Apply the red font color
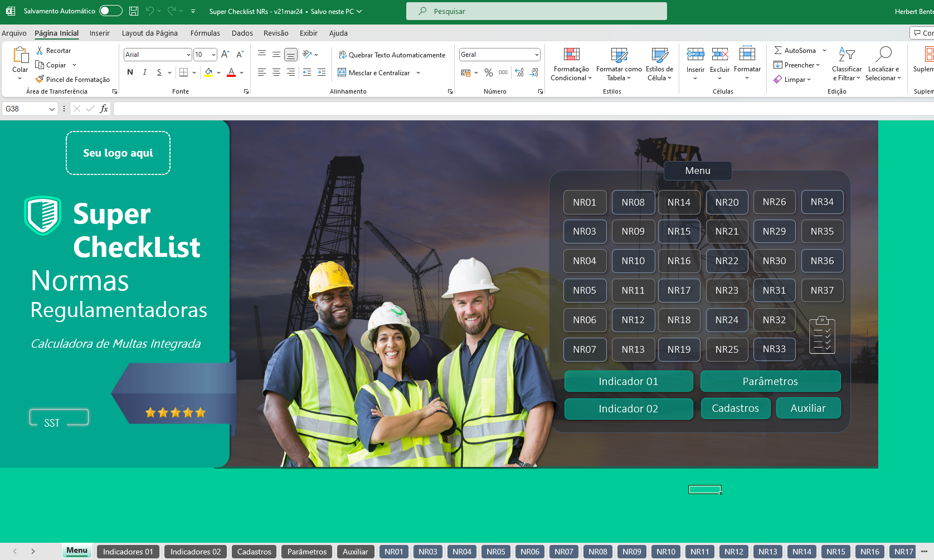Screen dimensions: 934x560 pos(231,72)
